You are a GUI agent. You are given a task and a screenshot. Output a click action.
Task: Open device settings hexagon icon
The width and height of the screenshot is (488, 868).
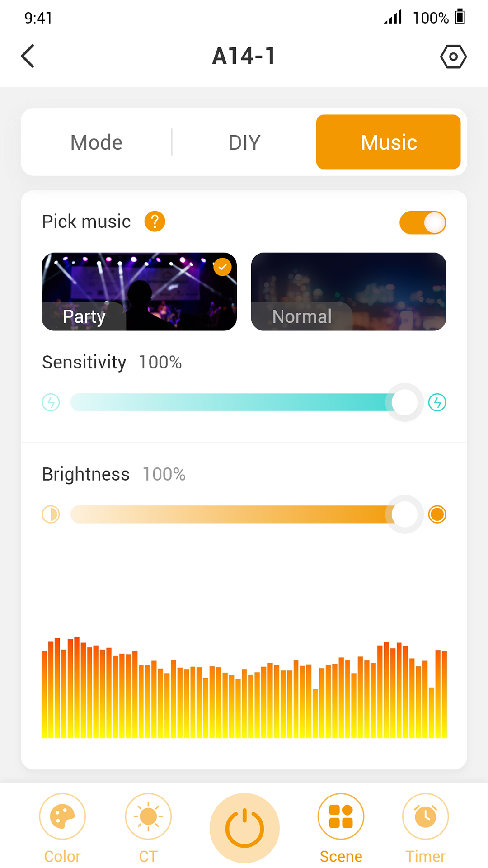point(453,57)
